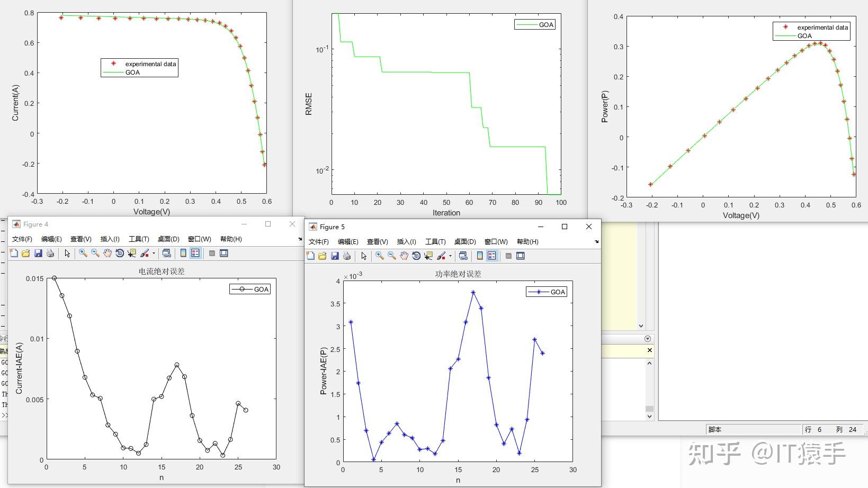Open the brush color dropdown in Figure 5
The height and width of the screenshot is (488, 868).
[451, 256]
